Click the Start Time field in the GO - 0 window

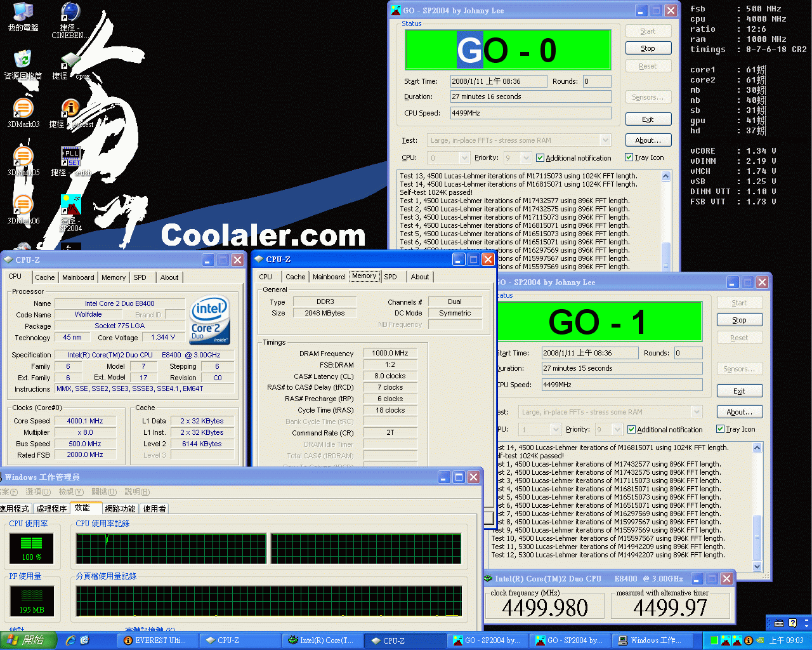click(x=499, y=81)
